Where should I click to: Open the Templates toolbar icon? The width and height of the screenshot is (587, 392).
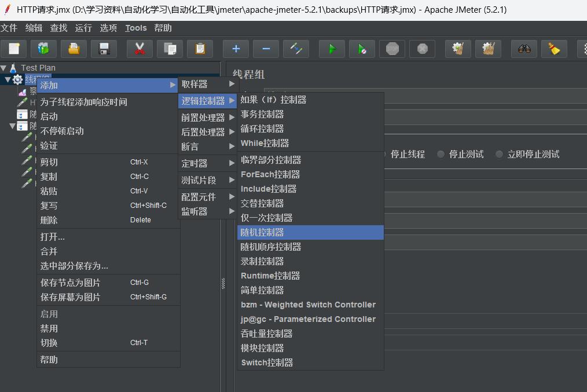point(43,49)
